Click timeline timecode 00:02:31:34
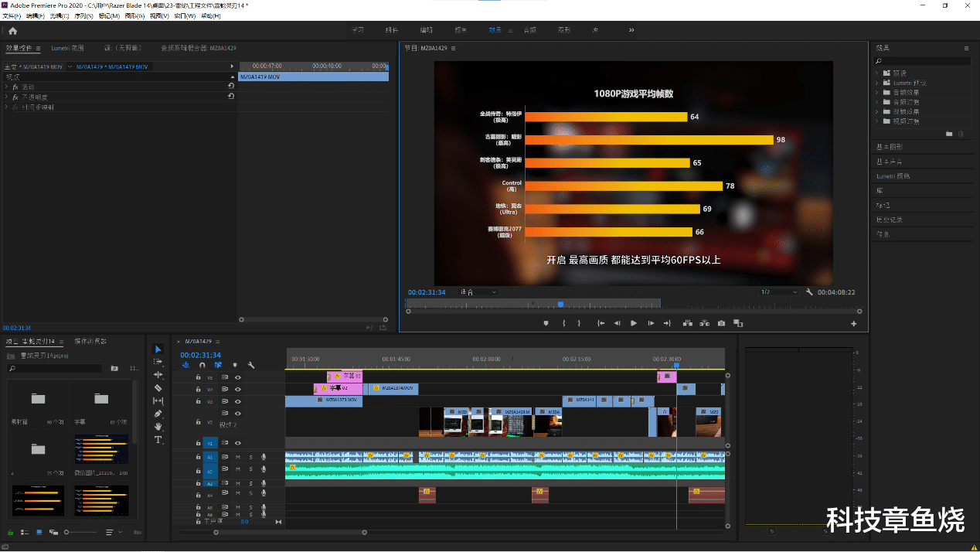The image size is (980, 552). click(x=200, y=355)
